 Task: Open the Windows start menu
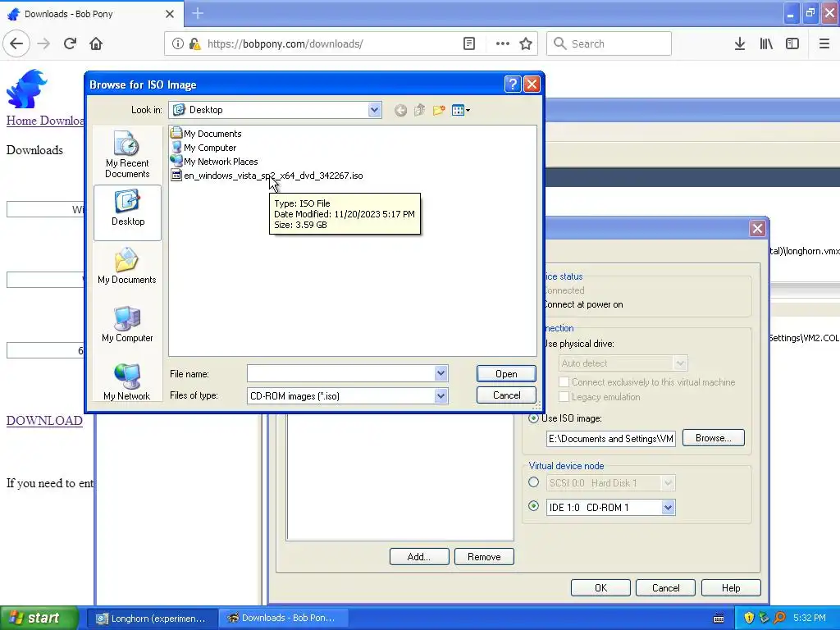coord(39,618)
